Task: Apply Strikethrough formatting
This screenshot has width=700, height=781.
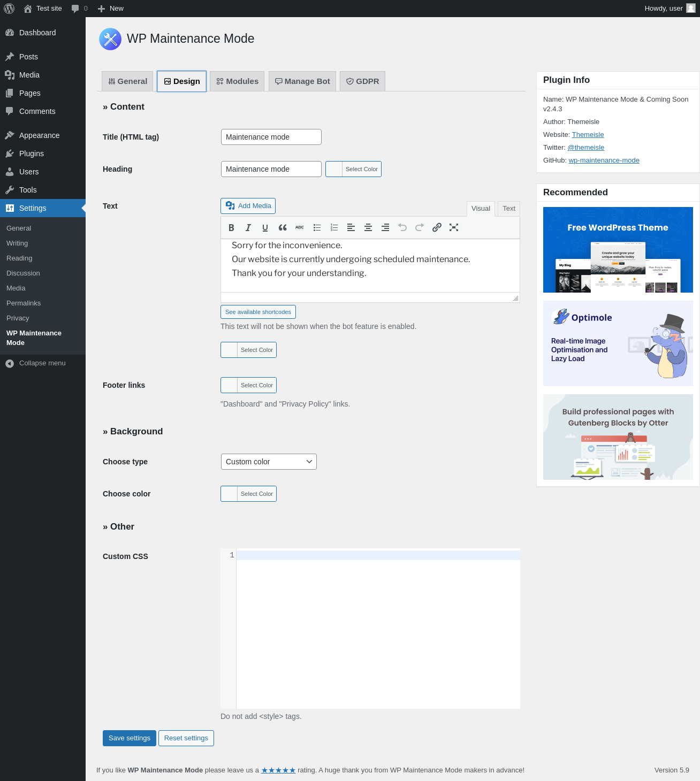Action: (x=300, y=227)
